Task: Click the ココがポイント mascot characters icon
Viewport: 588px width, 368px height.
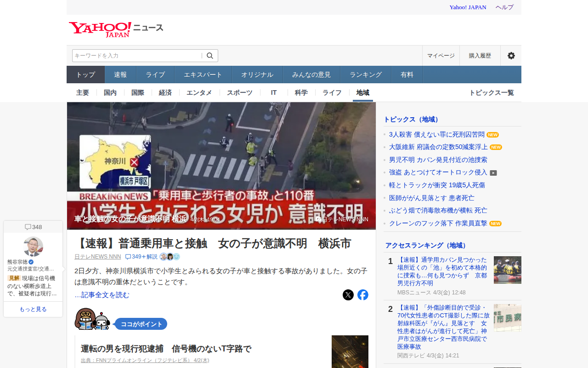Action: tap(92, 319)
